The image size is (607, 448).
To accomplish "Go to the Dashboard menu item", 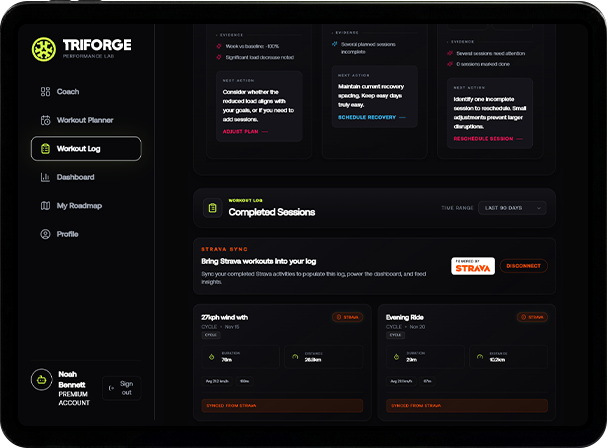I will point(75,177).
